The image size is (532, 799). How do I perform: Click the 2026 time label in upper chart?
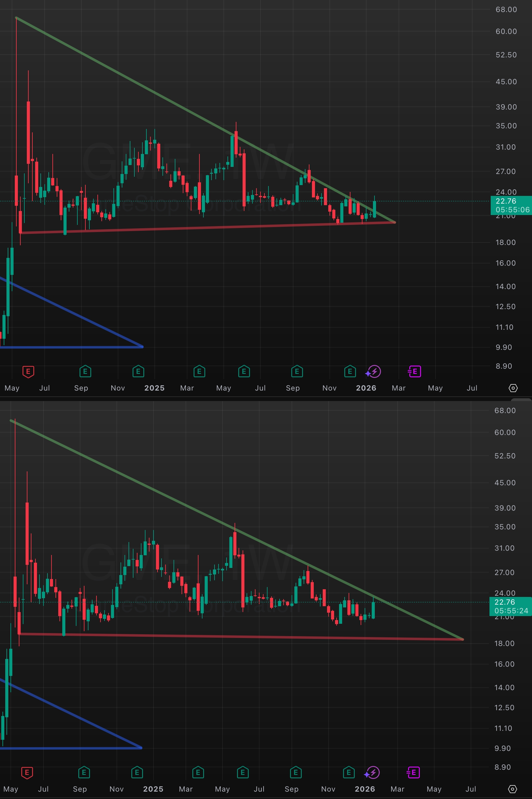coord(366,388)
